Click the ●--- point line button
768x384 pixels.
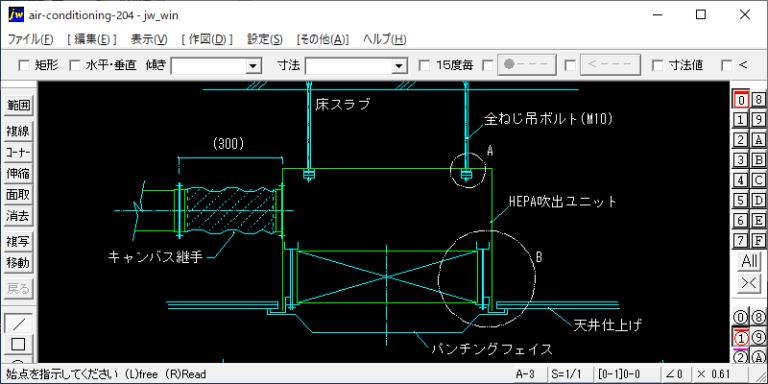coord(527,65)
